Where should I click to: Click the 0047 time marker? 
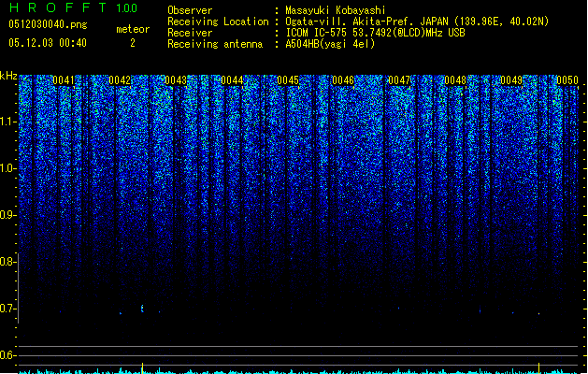[x=399, y=80]
